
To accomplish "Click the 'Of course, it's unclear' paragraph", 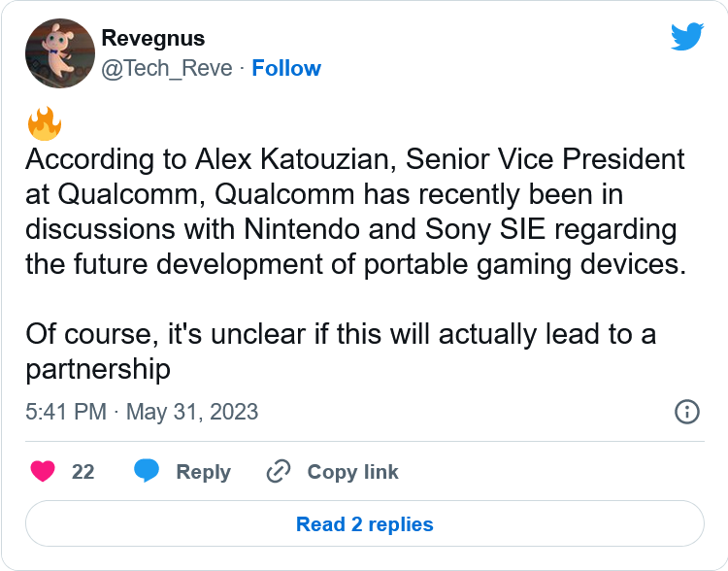I will point(340,334).
